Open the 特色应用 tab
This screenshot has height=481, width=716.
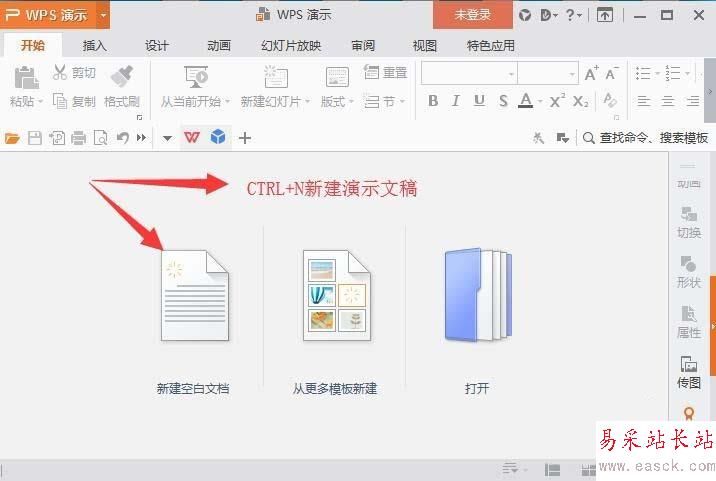pyautogui.click(x=491, y=46)
